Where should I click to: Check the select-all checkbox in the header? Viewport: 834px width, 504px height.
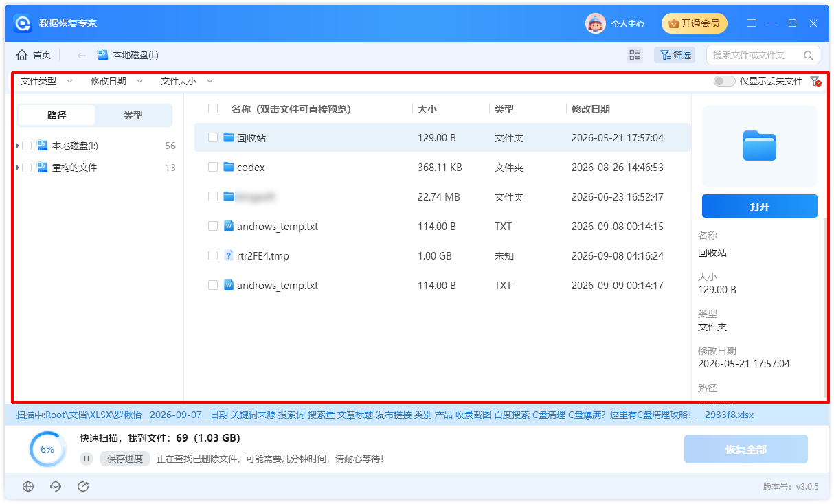213,108
